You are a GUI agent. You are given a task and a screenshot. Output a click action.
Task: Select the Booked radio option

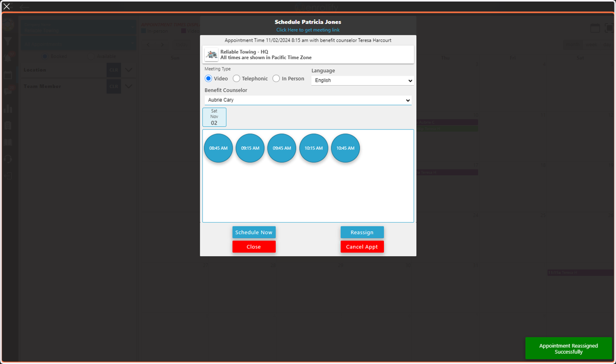[x=44, y=56]
